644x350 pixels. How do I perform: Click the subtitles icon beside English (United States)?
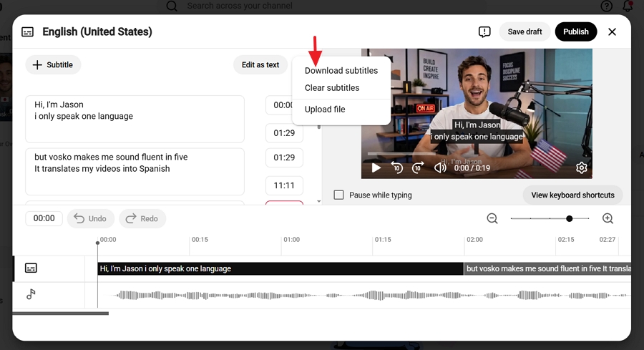click(x=27, y=31)
